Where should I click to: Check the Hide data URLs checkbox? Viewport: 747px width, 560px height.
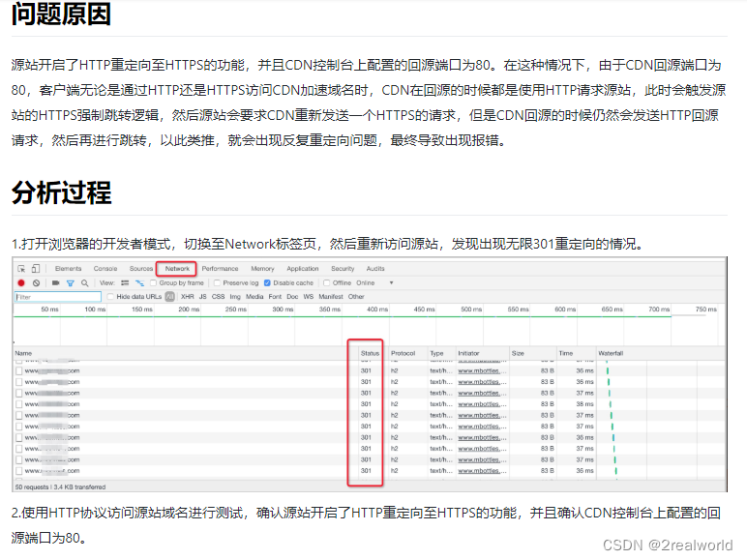click(x=110, y=297)
